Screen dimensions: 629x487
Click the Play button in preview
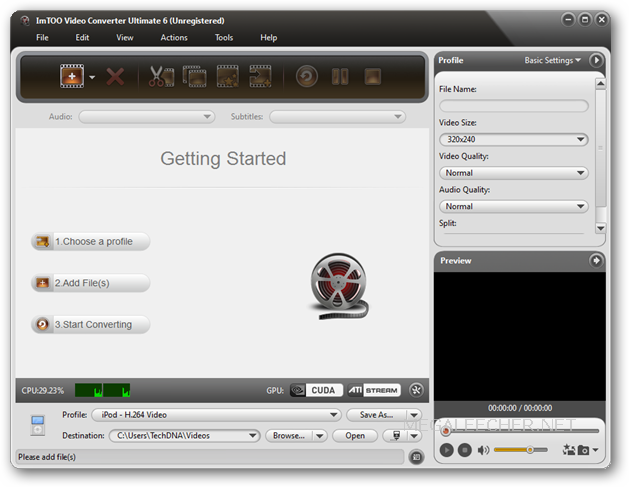pyautogui.click(x=446, y=450)
